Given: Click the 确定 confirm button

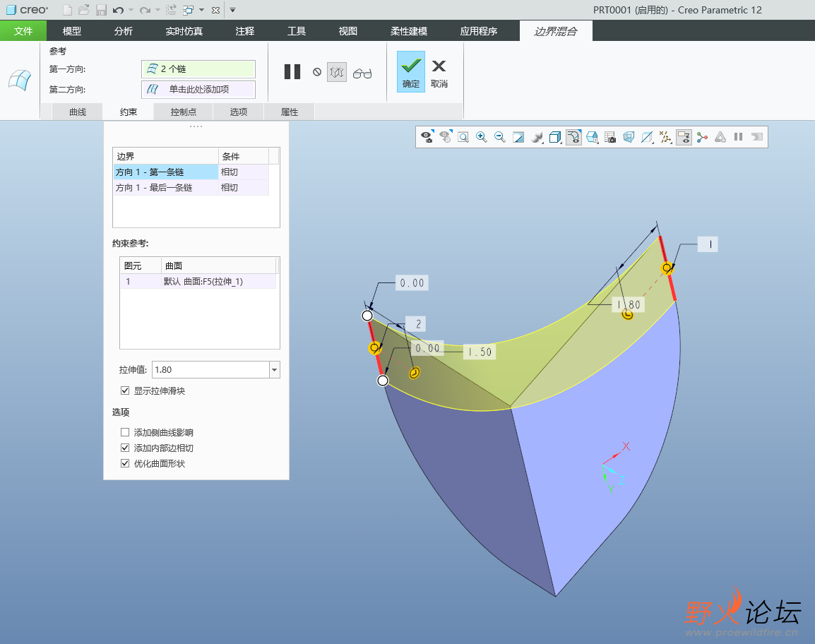Looking at the screenshot, I should (x=410, y=72).
